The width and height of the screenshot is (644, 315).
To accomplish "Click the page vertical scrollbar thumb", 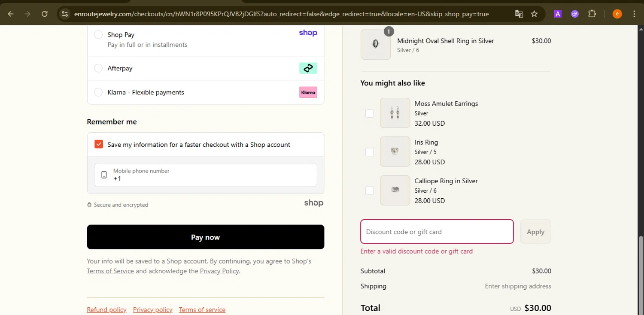I will [641, 275].
